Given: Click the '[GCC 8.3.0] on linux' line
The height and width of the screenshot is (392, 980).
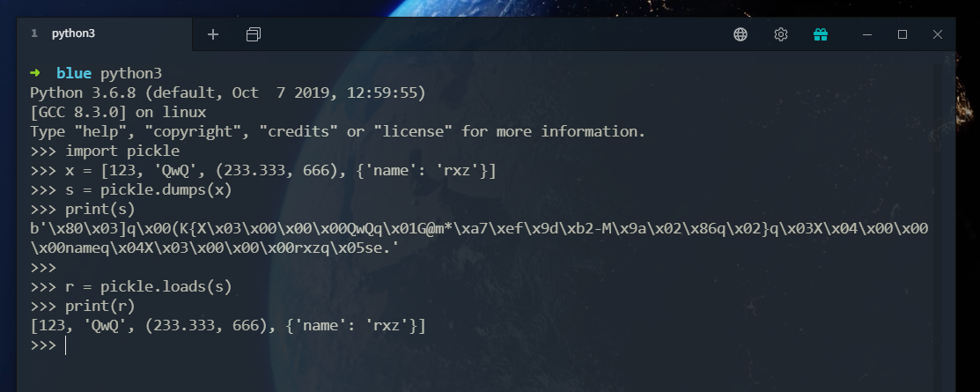Looking at the screenshot, I should 118,112.
